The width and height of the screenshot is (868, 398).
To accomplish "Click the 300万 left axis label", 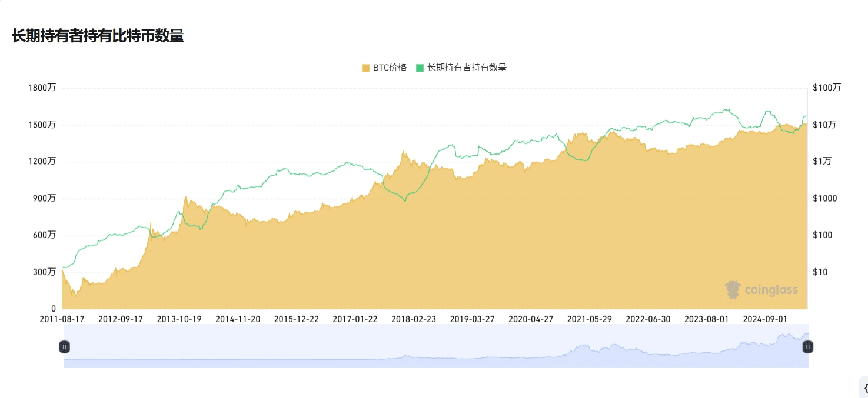I will [45, 272].
